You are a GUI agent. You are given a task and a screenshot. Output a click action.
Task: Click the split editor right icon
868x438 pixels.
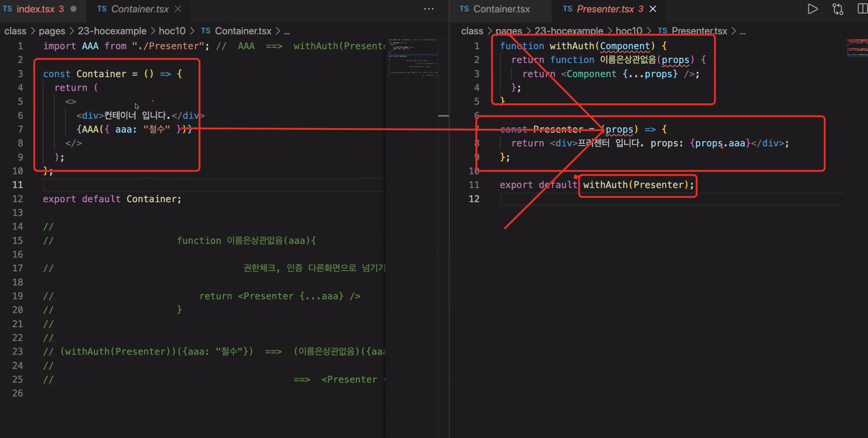(862, 9)
